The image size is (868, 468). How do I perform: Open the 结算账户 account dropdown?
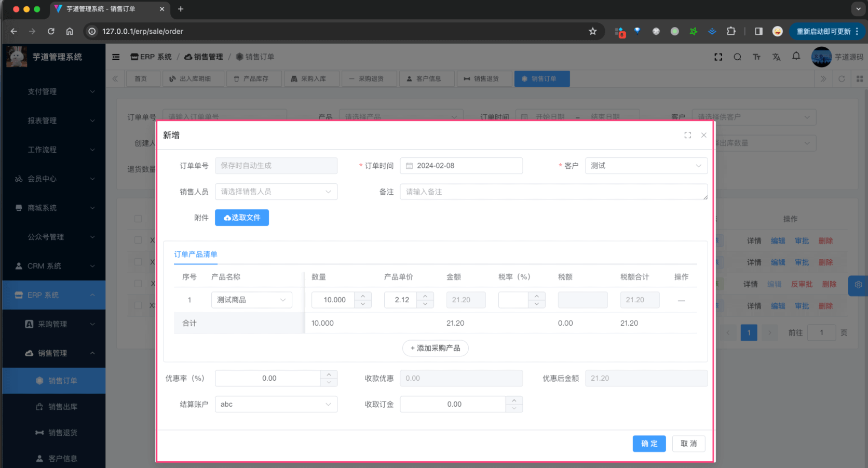coord(276,404)
